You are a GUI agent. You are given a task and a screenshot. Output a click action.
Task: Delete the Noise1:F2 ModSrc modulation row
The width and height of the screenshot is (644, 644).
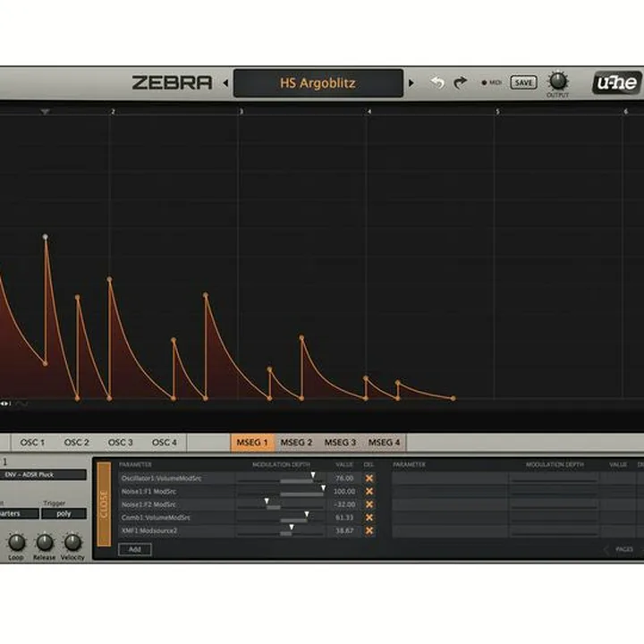coord(369,504)
